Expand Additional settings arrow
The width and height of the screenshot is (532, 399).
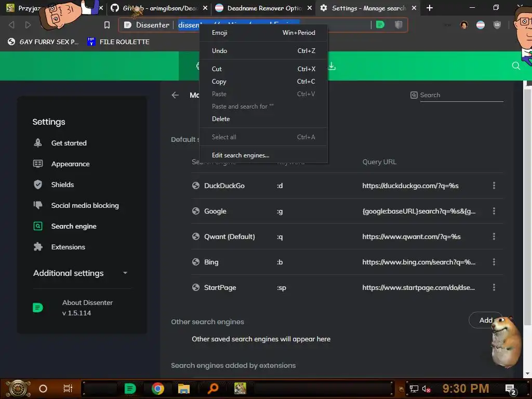coord(125,273)
